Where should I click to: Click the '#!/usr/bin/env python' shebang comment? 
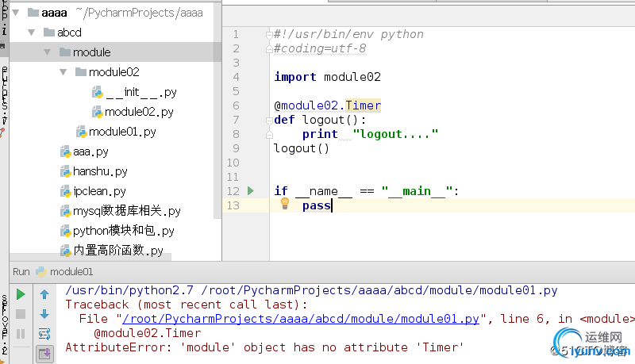coord(348,34)
